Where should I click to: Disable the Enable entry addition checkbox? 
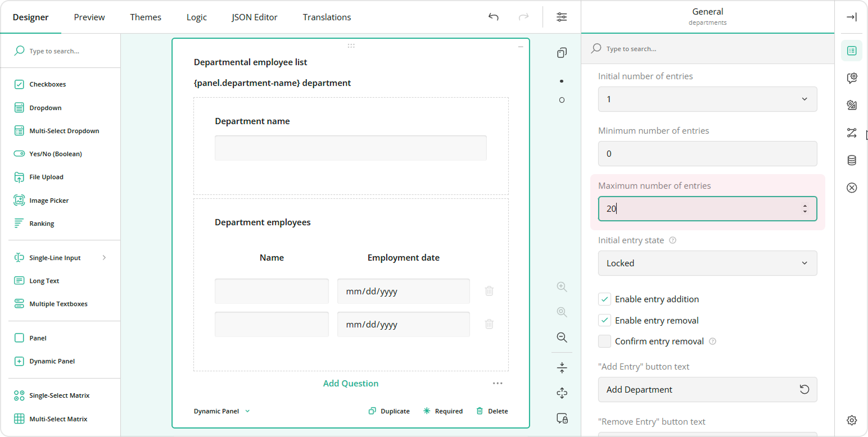pyautogui.click(x=604, y=299)
